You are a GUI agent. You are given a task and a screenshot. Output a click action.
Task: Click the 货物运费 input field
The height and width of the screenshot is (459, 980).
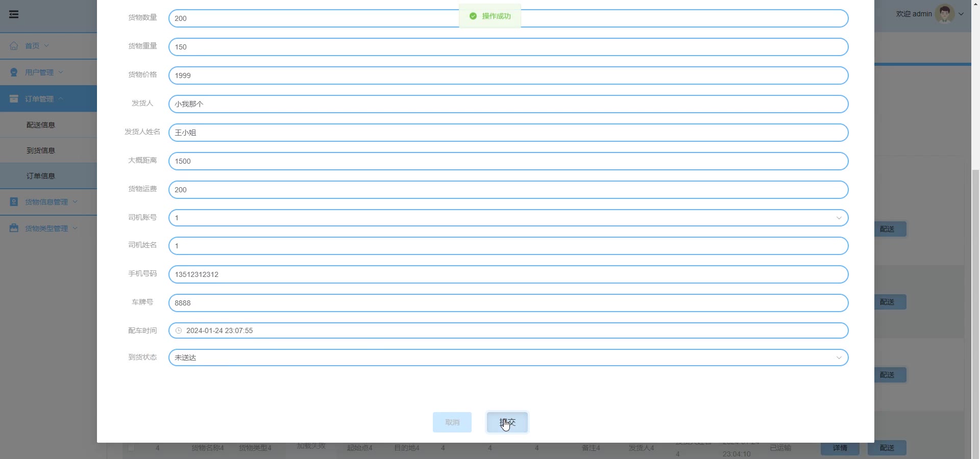pos(508,190)
